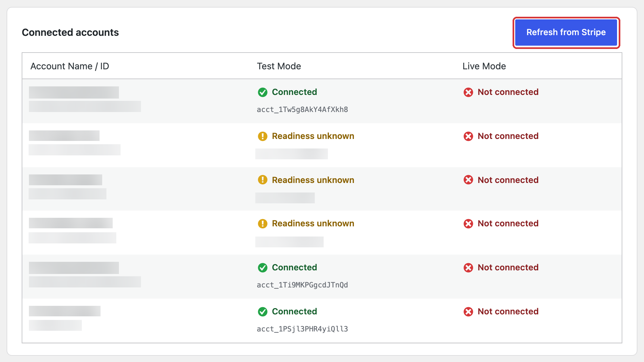Click the Live Mode column header
This screenshot has height=362, width=644.
click(484, 66)
